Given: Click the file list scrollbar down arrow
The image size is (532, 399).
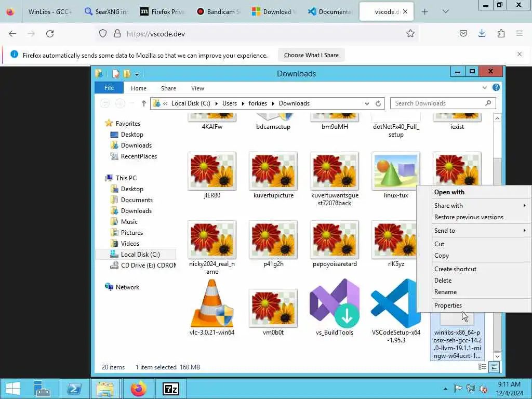Looking at the screenshot, I should pyautogui.click(x=497, y=356).
